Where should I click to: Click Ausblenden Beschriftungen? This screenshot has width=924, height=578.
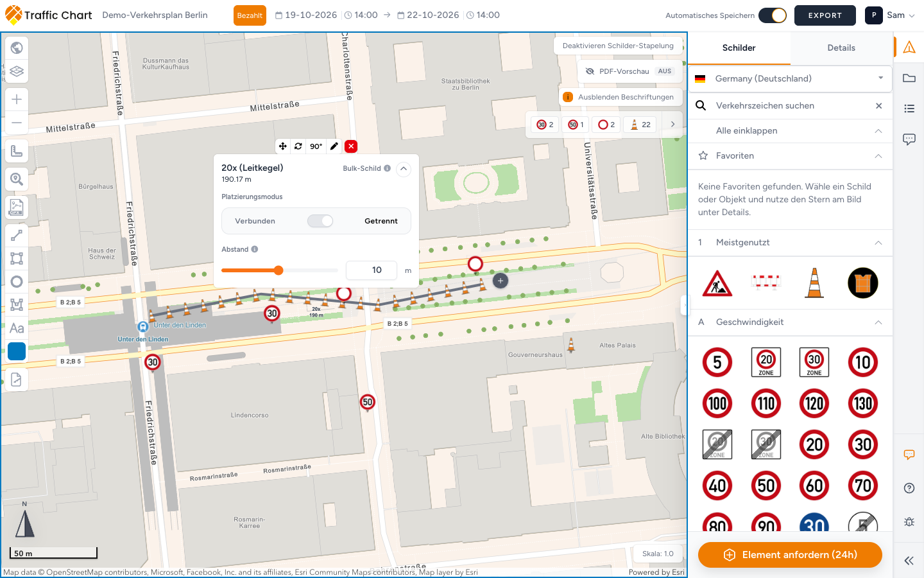pos(619,97)
